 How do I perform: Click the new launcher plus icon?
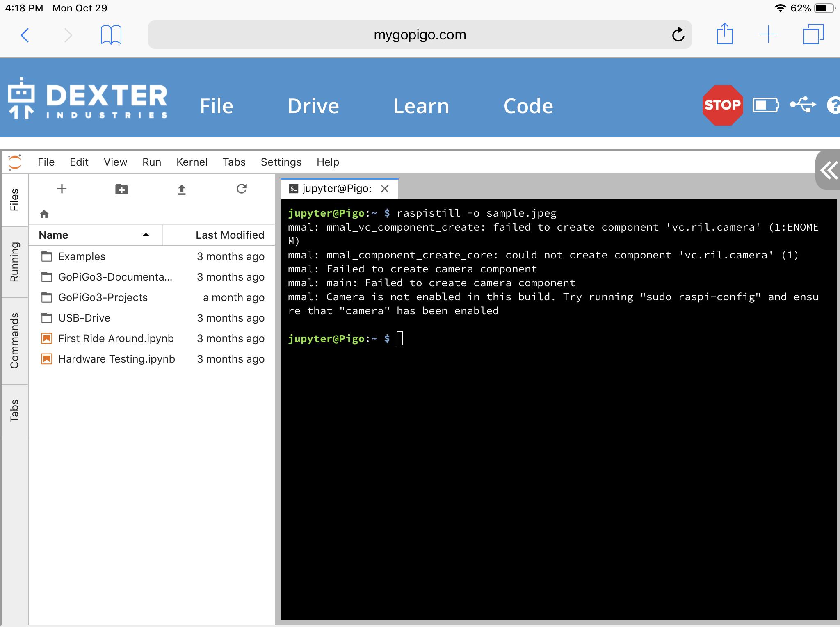(x=62, y=189)
